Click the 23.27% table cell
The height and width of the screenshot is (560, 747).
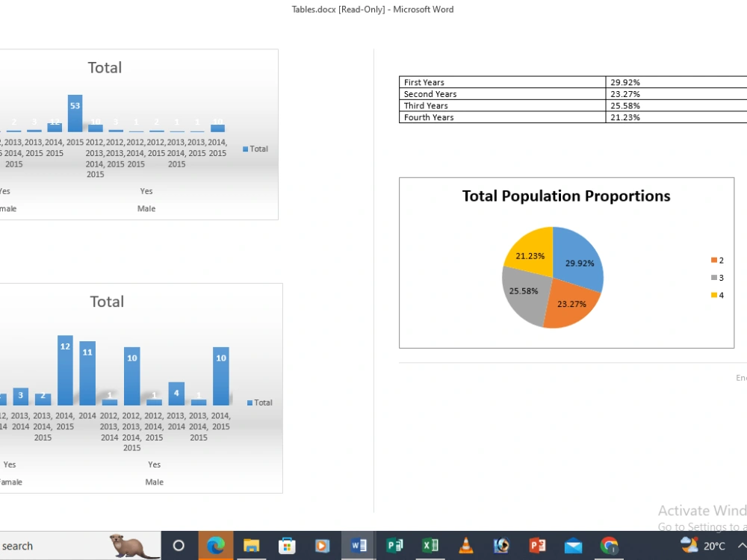pyautogui.click(x=677, y=94)
